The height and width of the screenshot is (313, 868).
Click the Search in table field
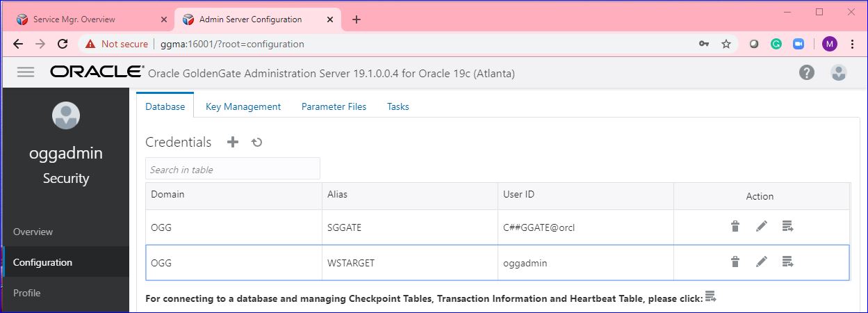click(233, 169)
